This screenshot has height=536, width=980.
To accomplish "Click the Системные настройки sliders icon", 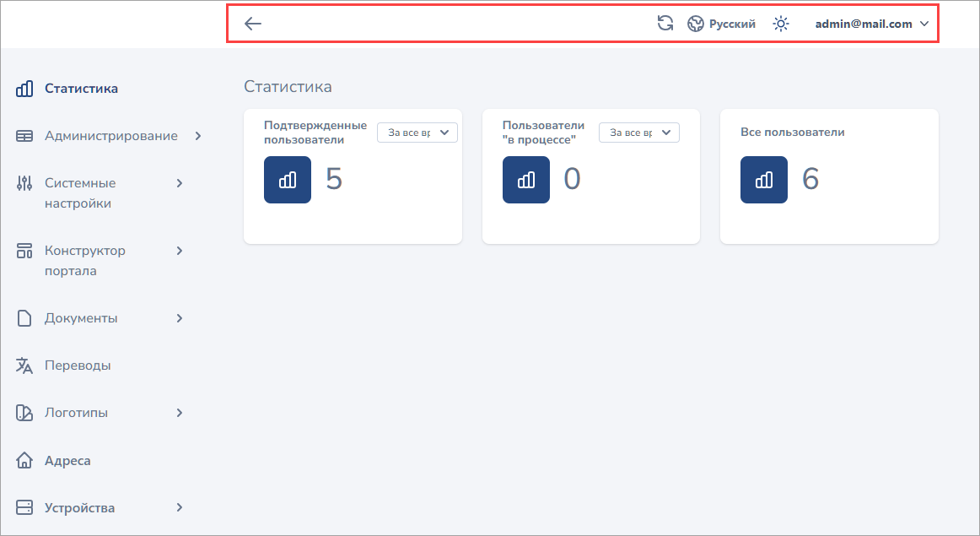I will pyautogui.click(x=24, y=184).
